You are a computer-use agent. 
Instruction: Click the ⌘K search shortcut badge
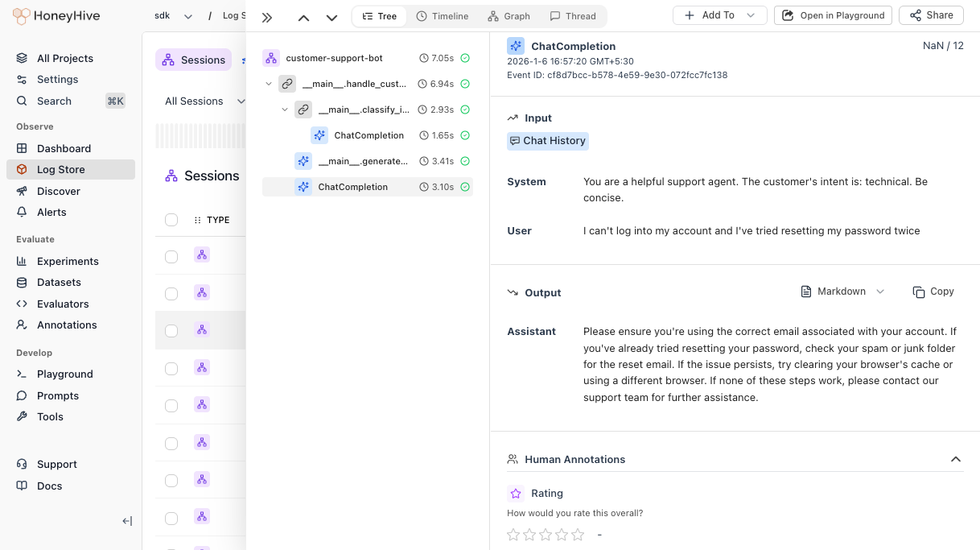click(x=115, y=101)
